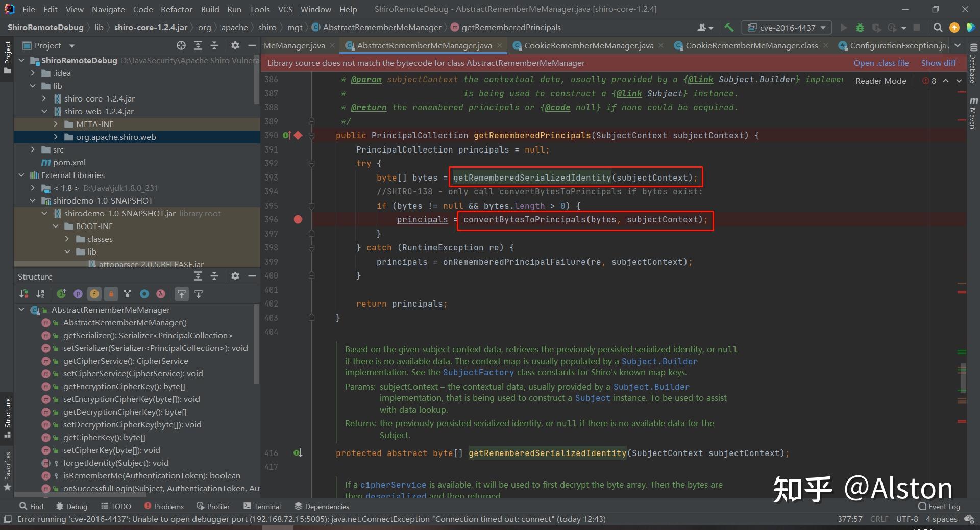Click the IDE update orange arrow icon
980x530 pixels.
(x=954, y=28)
